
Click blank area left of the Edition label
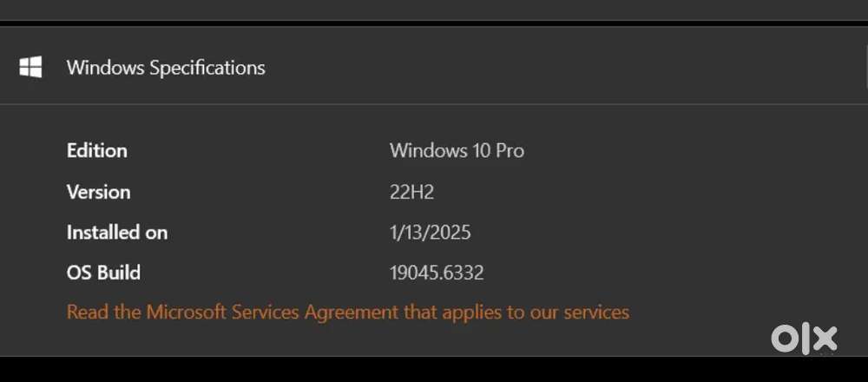point(33,150)
